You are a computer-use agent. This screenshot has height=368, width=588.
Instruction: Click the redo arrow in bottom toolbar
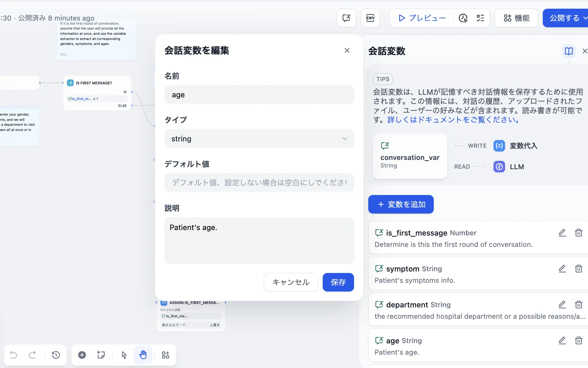pyautogui.click(x=32, y=355)
